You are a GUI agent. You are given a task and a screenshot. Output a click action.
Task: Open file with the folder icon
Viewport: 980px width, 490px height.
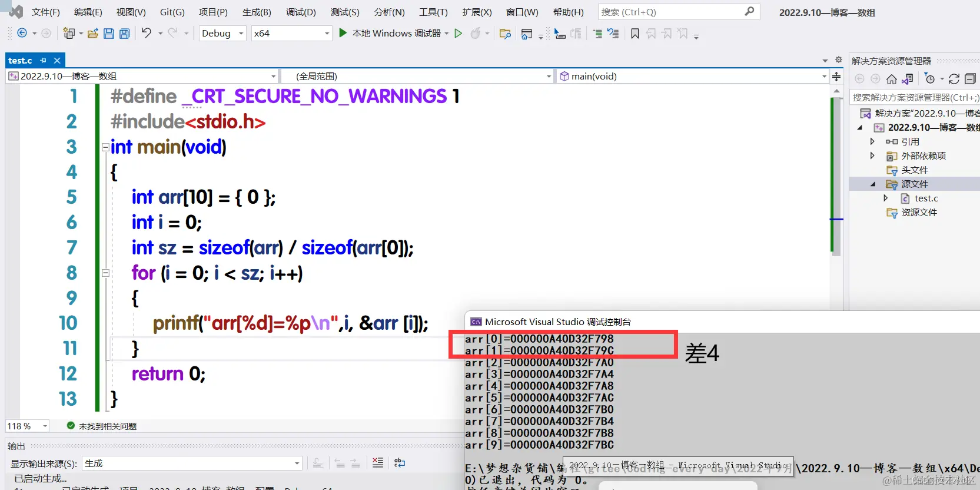click(x=92, y=34)
